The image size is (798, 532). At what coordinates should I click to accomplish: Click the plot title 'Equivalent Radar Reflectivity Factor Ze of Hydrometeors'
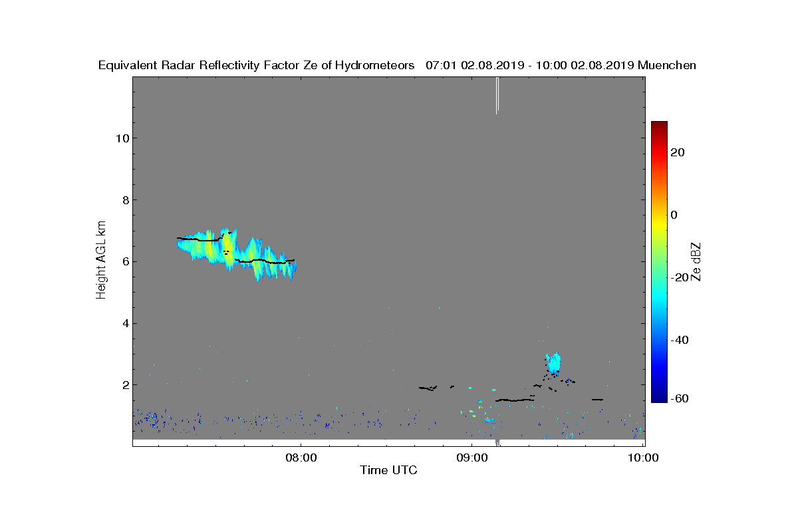click(257, 65)
